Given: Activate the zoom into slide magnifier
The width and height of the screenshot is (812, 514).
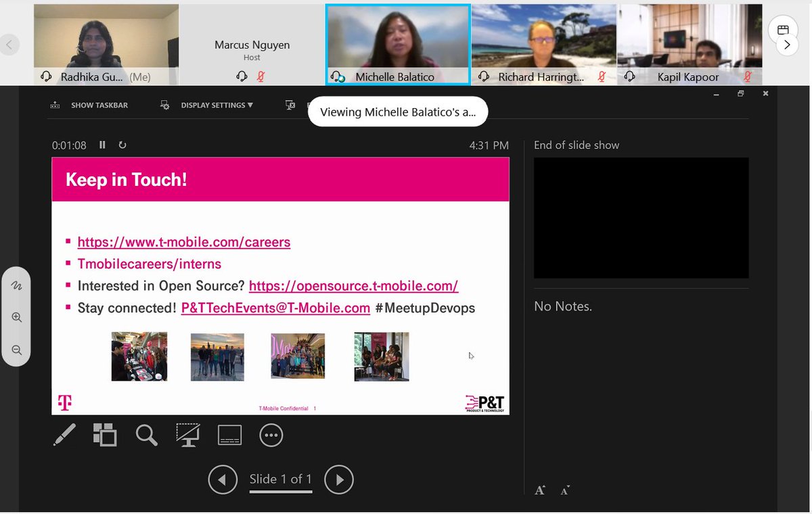Looking at the screenshot, I should point(146,435).
